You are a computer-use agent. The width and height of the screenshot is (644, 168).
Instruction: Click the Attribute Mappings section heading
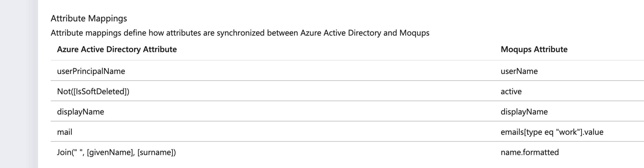pos(89,18)
